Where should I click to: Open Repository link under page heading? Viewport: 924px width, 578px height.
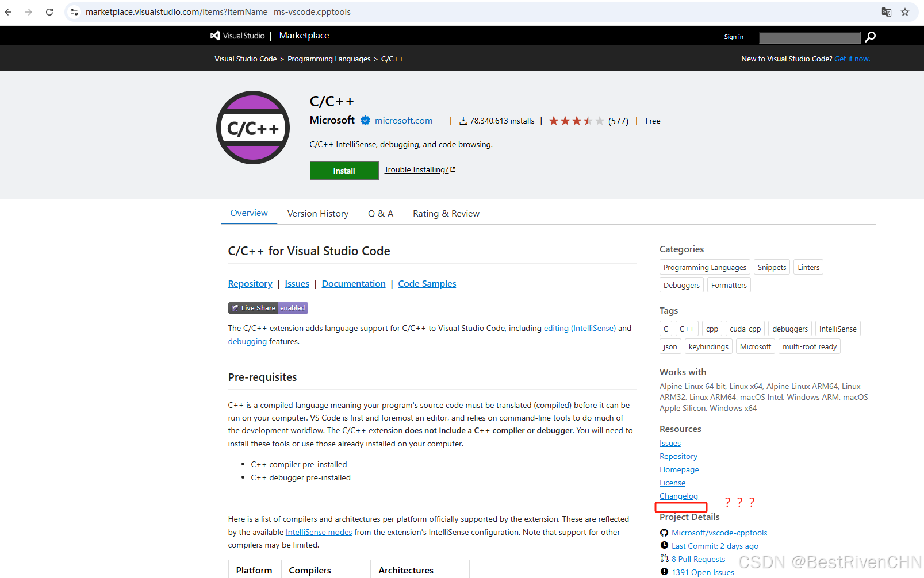pyautogui.click(x=250, y=284)
